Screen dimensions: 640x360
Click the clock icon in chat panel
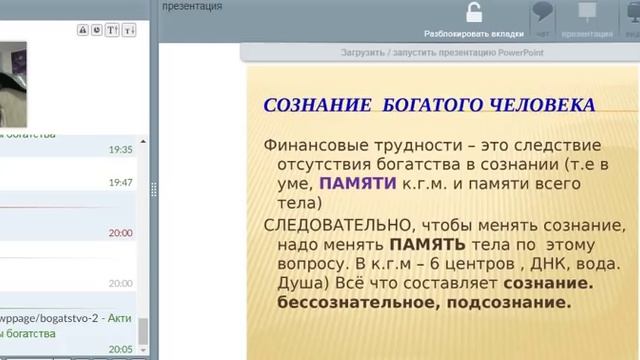point(97,30)
